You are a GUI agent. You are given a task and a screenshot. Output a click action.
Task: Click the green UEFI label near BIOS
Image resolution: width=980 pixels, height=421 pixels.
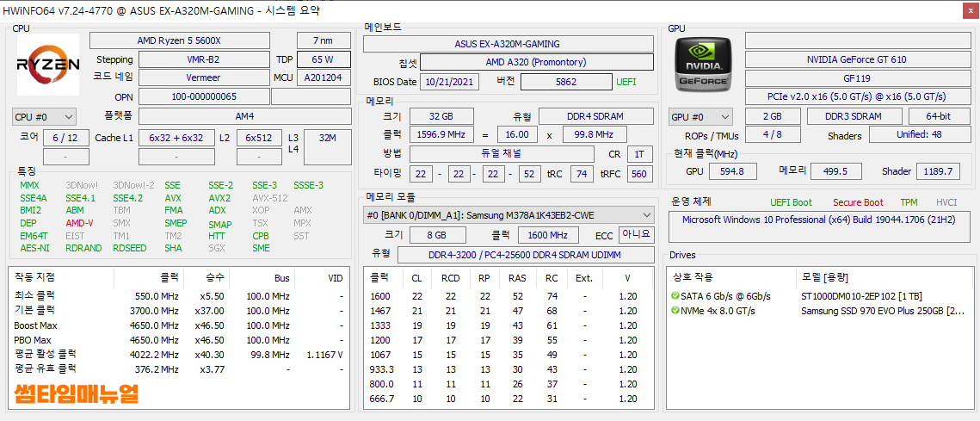click(627, 82)
